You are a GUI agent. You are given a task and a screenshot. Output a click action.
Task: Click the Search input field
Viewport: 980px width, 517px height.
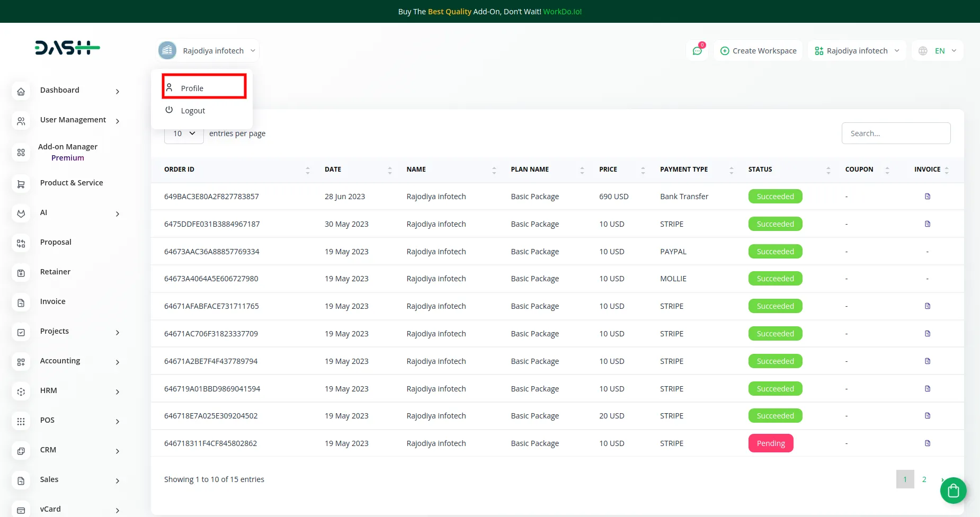896,133
